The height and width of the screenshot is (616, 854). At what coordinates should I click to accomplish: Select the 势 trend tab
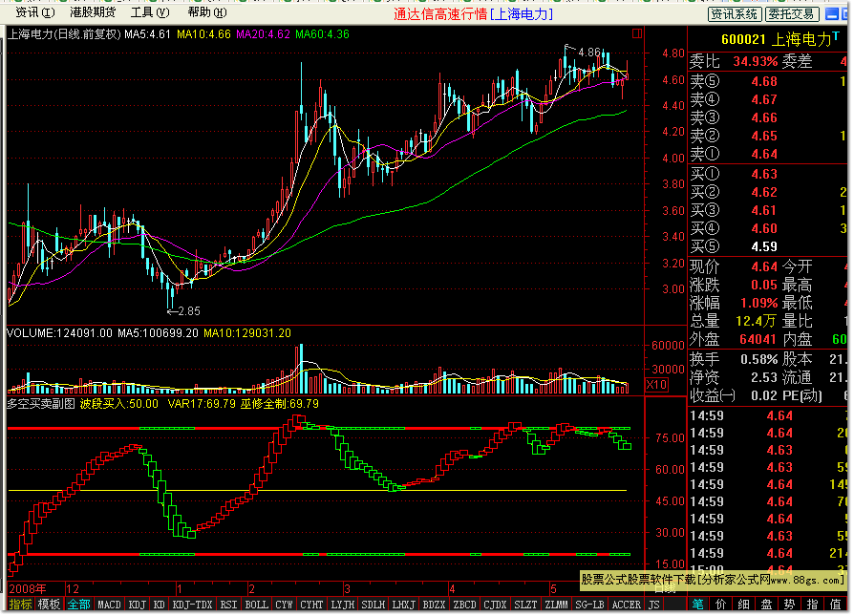(789, 604)
